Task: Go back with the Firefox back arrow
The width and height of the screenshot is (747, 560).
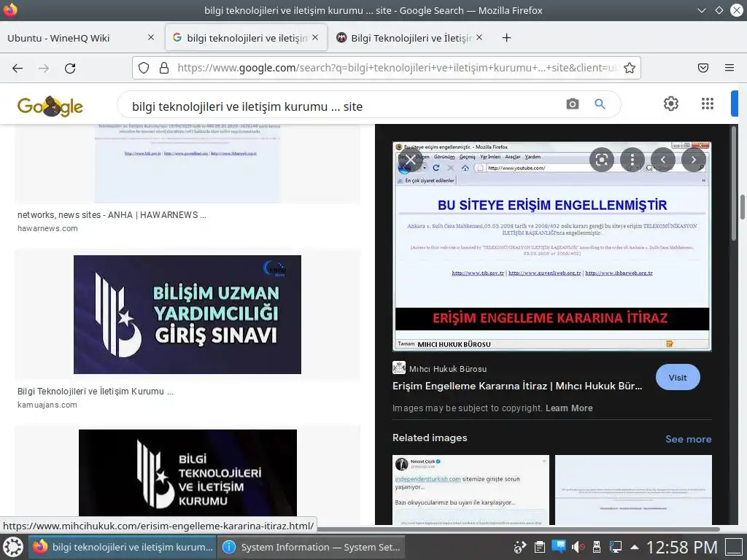Action: pos(18,68)
